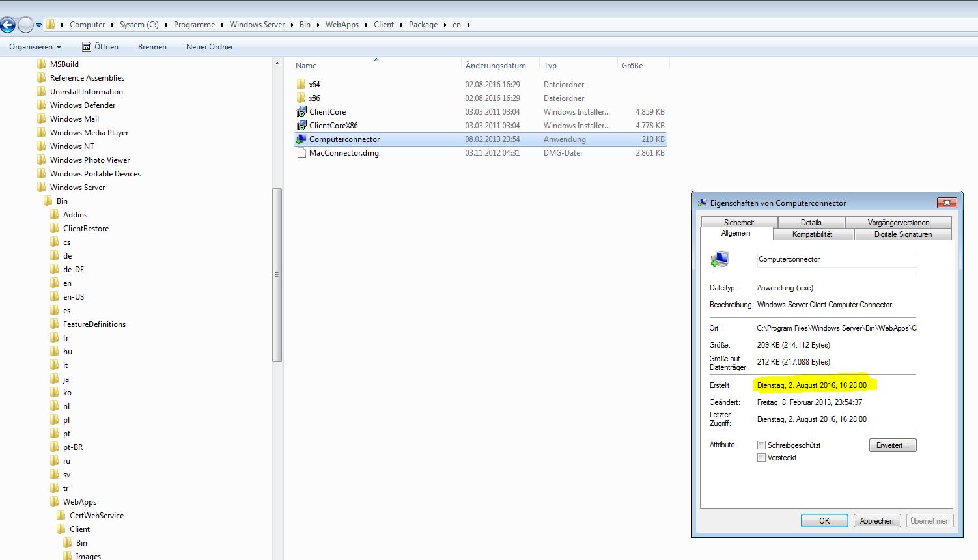Toggle the Versteckt checkbox

click(x=761, y=458)
